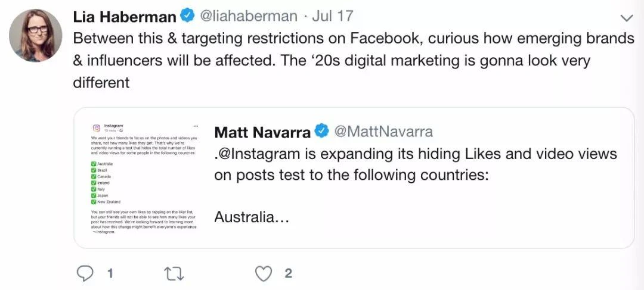This screenshot has width=644, height=290.
Task: Click the truncated Australia… text
Action: (x=252, y=217)
